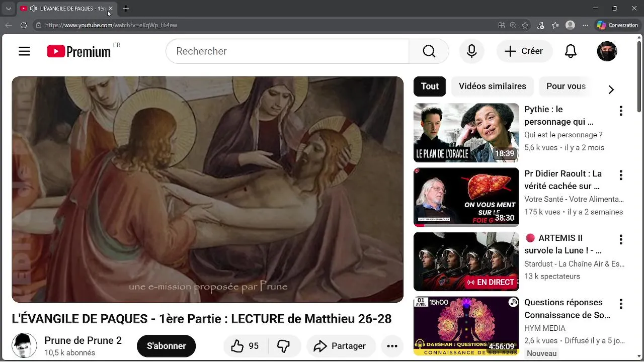Open the YouTube hamburger guide menu
This screenshot has height=362, width=644.
(24, 51)
